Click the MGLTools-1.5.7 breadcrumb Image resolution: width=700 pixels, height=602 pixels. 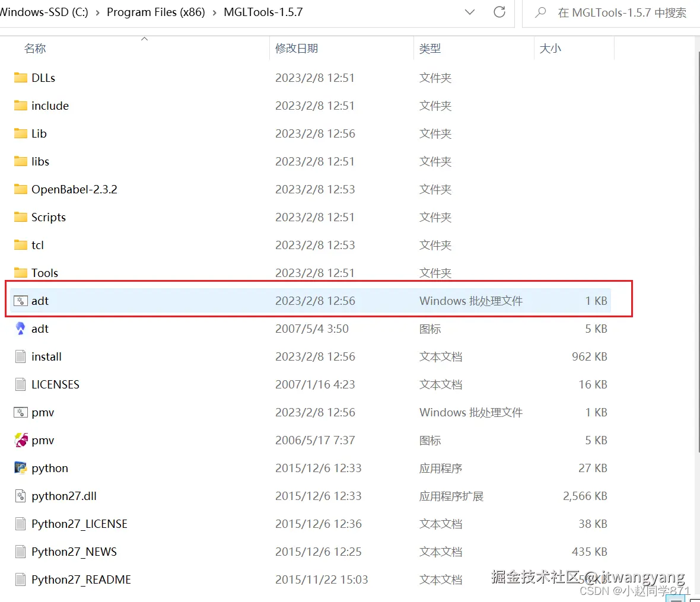(263, 12)
